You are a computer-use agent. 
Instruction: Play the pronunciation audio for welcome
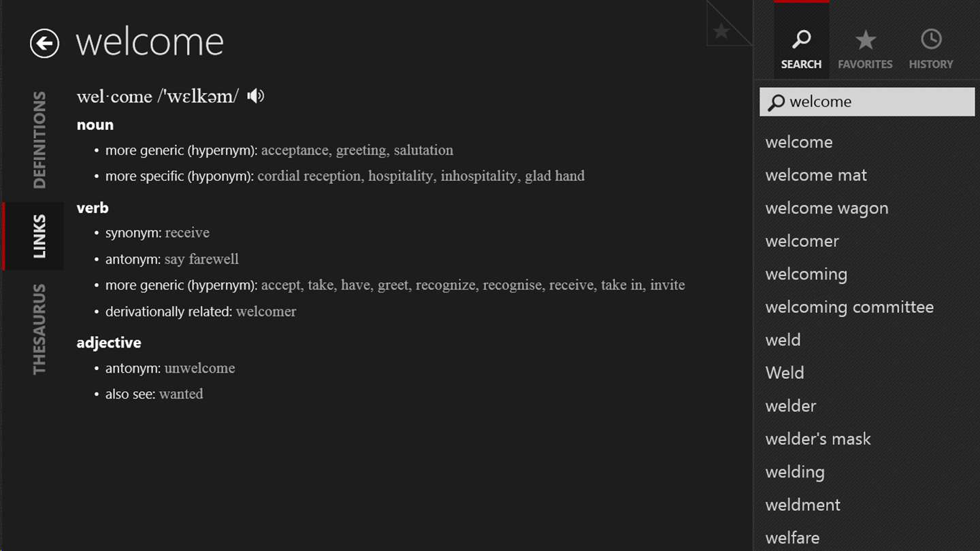click(x=255, y=96)
